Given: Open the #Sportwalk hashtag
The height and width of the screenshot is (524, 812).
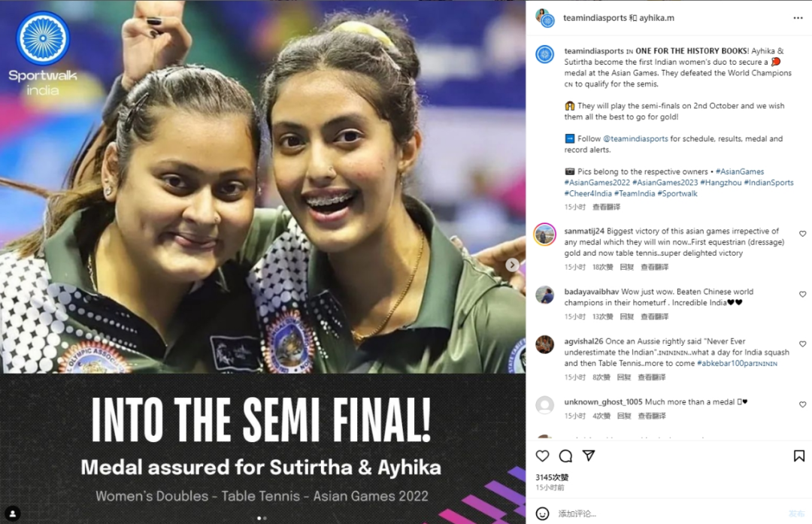Looking at the screenshot, I should [677, 194].
